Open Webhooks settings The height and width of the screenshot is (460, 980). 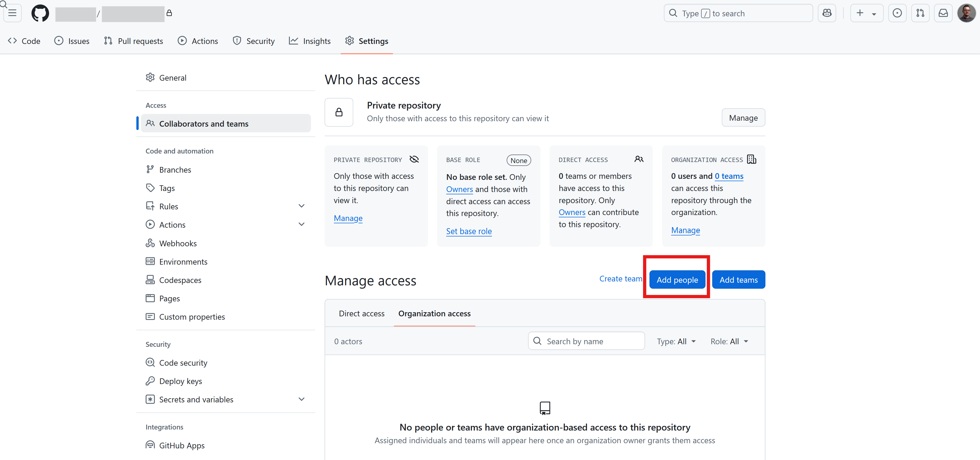(x=226, y=243)
